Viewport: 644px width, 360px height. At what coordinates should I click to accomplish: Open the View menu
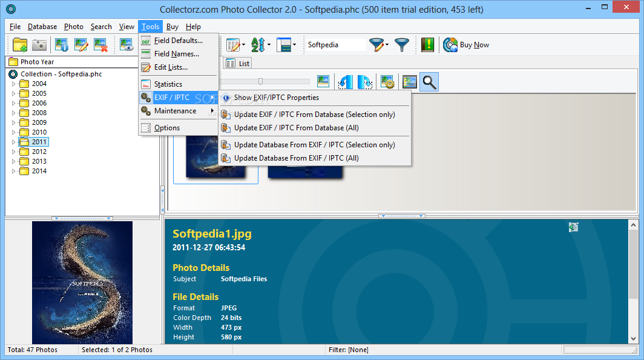pyautogui.click(x=126, y=27)
